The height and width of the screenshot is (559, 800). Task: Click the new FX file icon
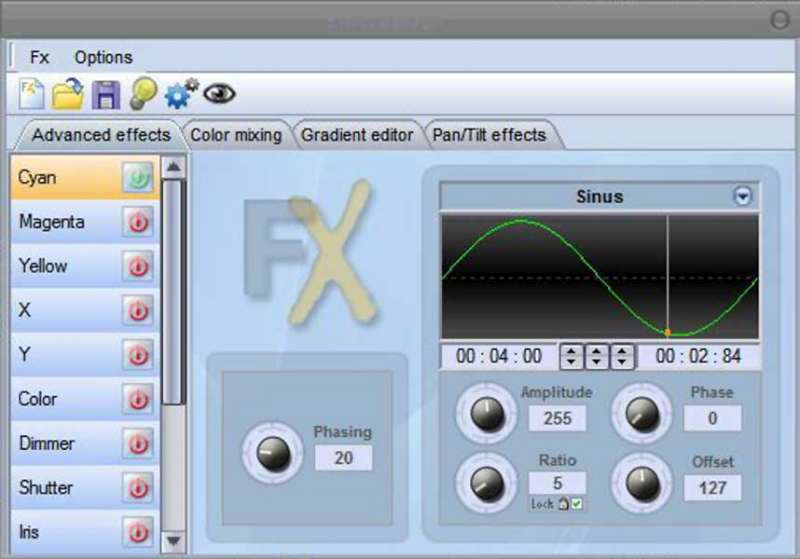point(32,94)
